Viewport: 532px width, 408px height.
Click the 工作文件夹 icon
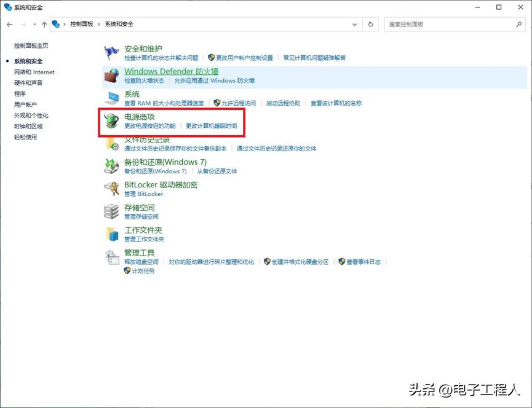112,234
